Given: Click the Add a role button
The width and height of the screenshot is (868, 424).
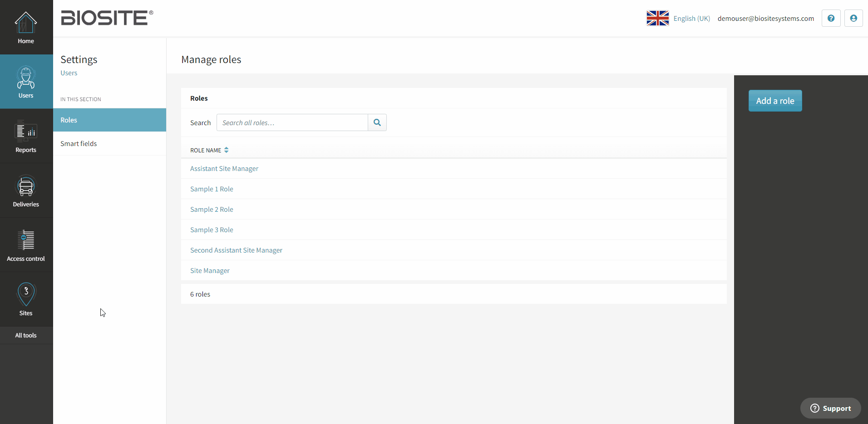Looking at the screenshot, I should [775, 101].
